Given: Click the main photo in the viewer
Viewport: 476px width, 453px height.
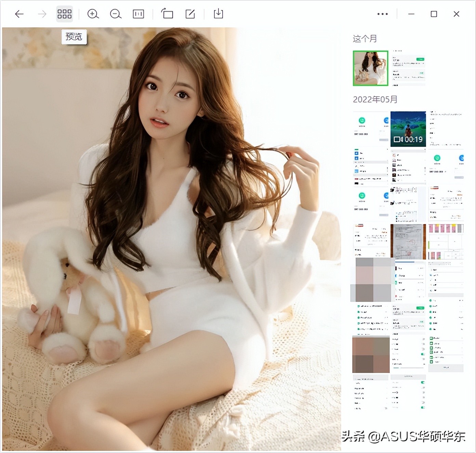Looking at the screenshot, I should point(171,239).
